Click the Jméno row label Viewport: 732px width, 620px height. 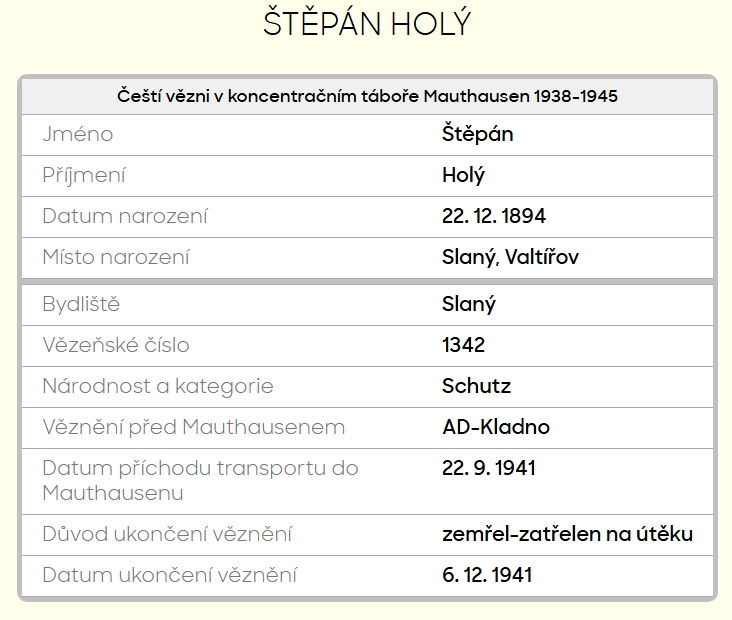[x=78, y=134]
